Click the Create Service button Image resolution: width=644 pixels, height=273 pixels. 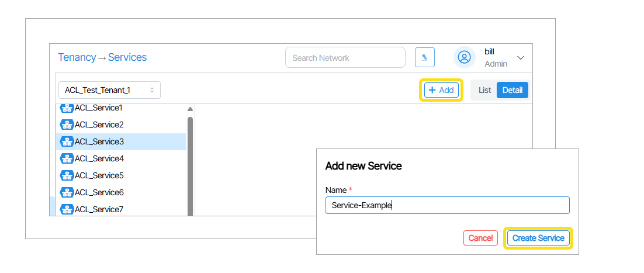(x=538, y=238)
